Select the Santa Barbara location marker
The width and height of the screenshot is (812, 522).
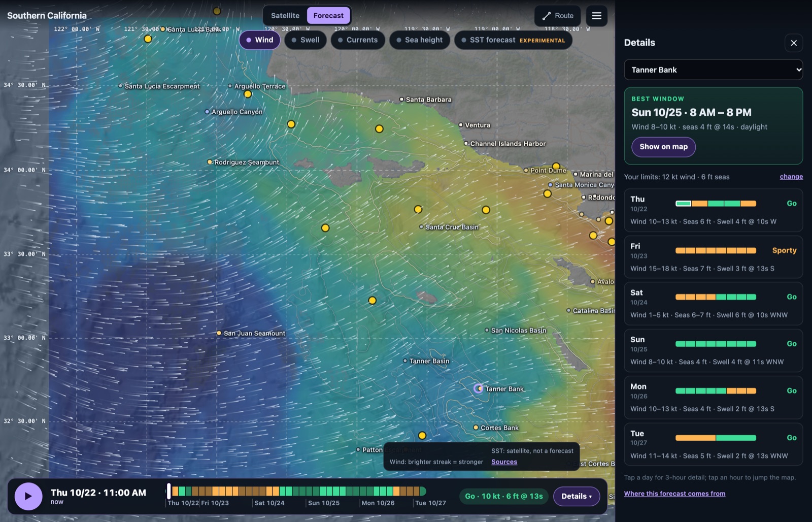coord(401,100)
